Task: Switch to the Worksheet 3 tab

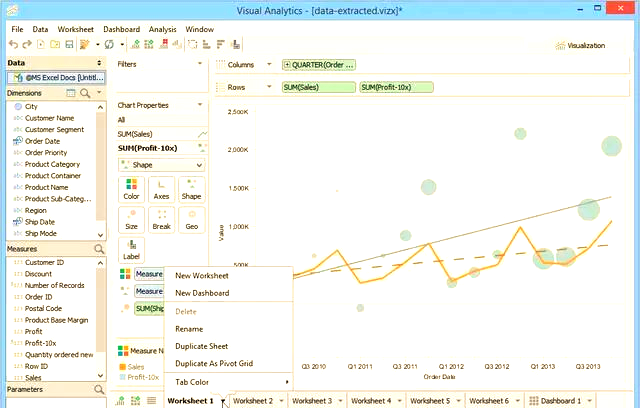Action: (312, 401)
